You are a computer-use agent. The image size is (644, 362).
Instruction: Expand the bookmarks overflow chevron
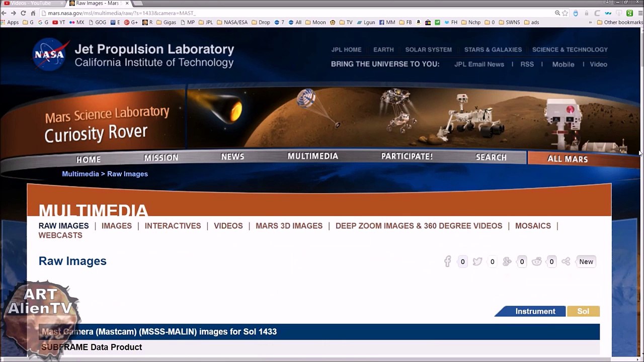(x=590, y=22)
